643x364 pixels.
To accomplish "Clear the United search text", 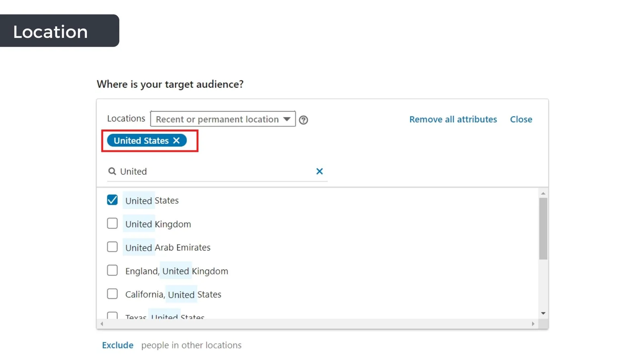I will [319, 171].
